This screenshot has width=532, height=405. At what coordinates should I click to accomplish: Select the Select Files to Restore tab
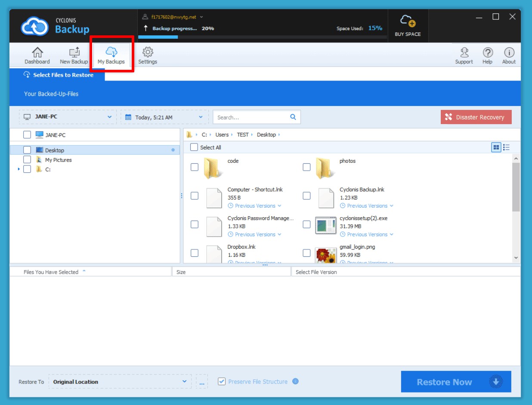(58, 75)
